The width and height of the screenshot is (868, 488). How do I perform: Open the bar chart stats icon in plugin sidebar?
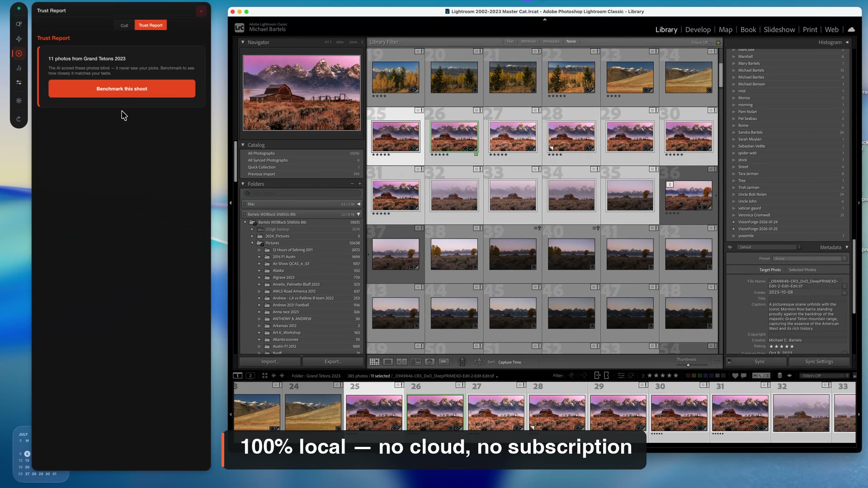pos(19,68)
